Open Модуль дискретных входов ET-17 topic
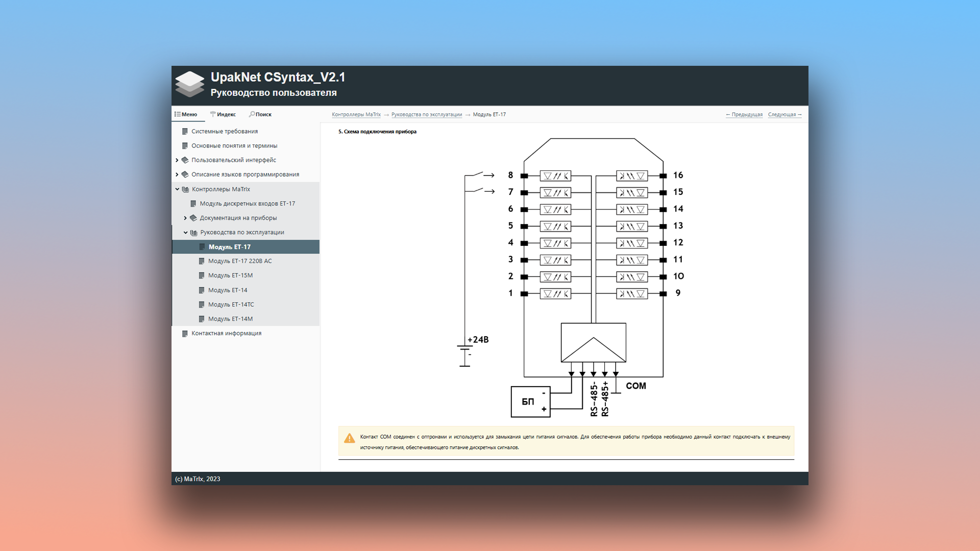This screenshot has width=980, height=551. coord(247,204)
